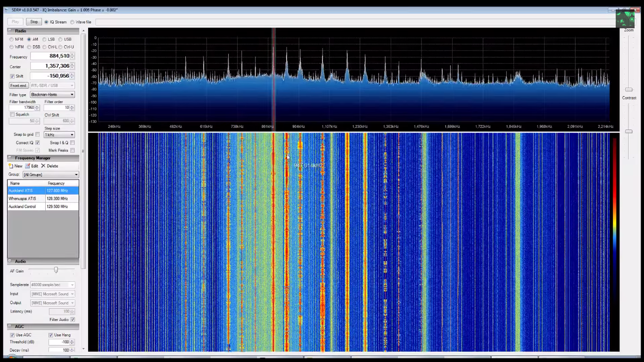Screen dimensions: 644x362
Task: Click the SDR# antenna logo
Action: pos(626,19)
